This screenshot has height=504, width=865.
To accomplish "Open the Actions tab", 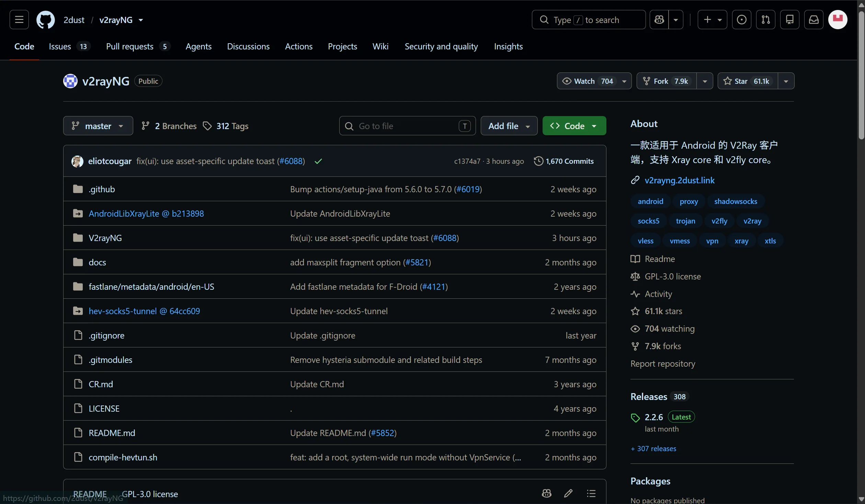I will (299, 46).
